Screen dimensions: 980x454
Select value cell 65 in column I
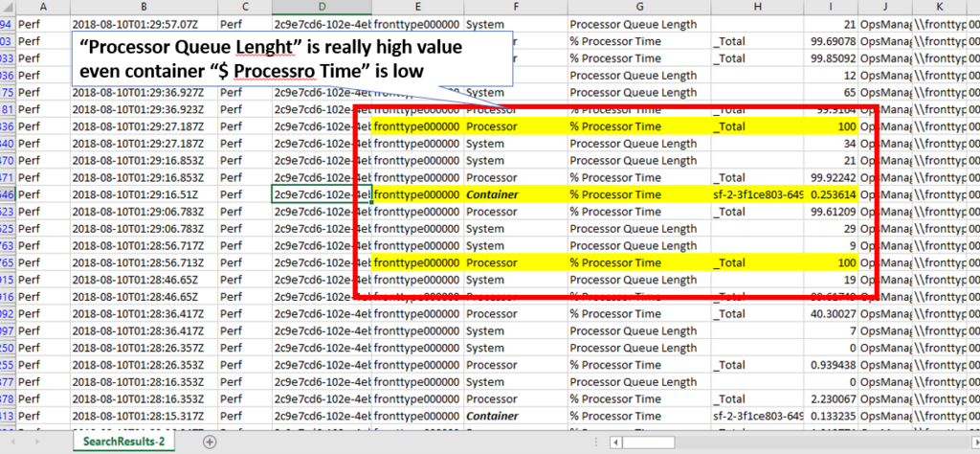(x=831, y=93)
